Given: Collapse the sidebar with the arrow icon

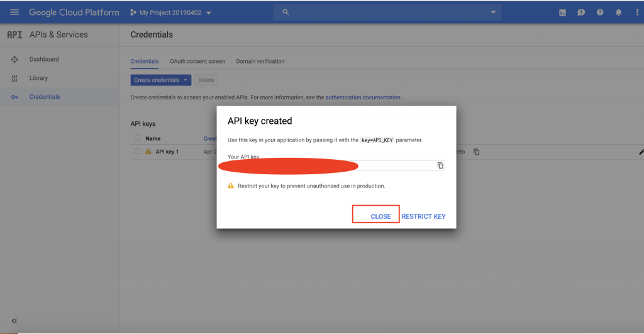Looking at the screenshot, I should tap(14, 321).
